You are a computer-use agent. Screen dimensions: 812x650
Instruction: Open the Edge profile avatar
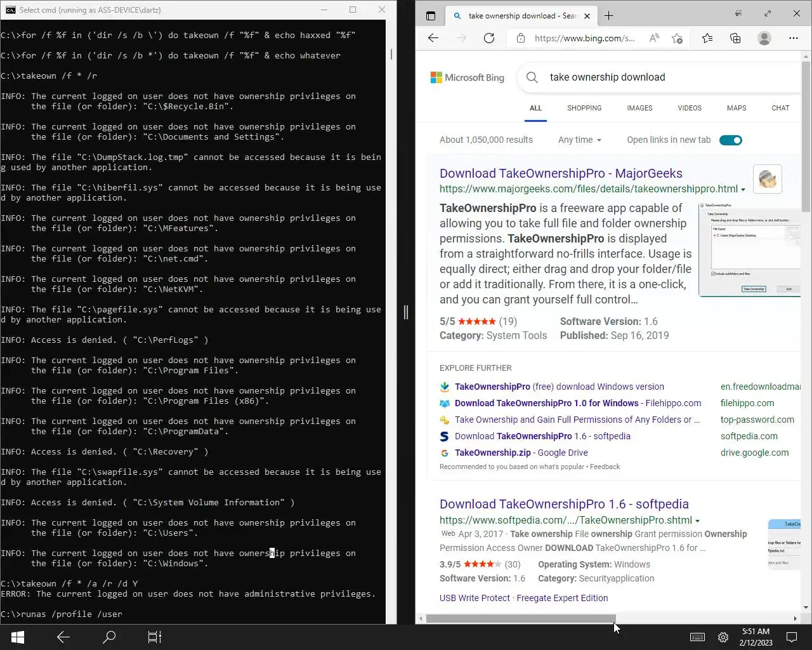tap(764, 38)
